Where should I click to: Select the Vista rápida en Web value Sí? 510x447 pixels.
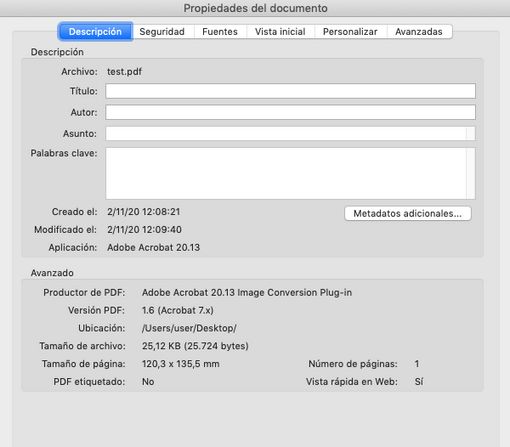419,382
